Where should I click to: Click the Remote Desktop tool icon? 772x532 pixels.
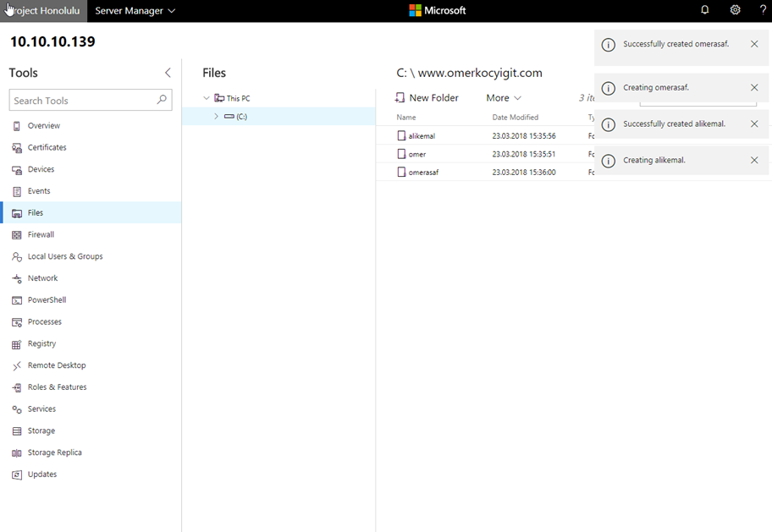pos(17,365)
